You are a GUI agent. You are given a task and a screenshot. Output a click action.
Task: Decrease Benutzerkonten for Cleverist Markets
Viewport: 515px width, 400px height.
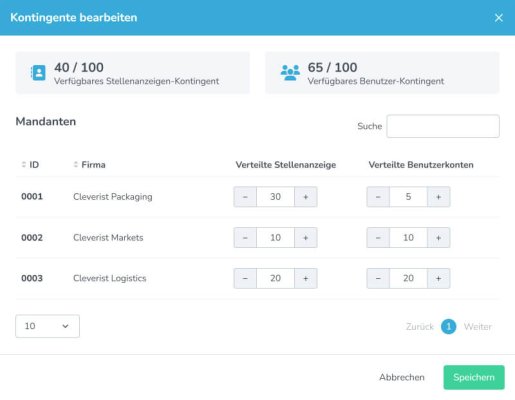click(x=378, y=238)
